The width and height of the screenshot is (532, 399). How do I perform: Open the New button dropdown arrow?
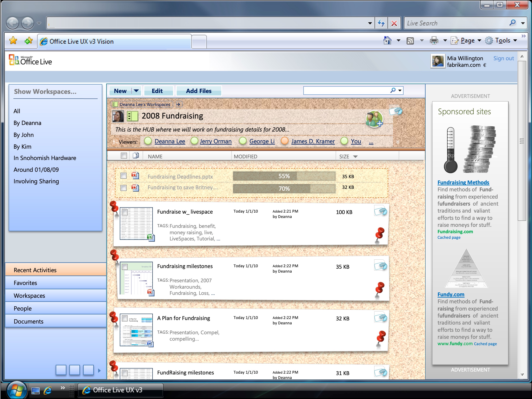[136, 91]
